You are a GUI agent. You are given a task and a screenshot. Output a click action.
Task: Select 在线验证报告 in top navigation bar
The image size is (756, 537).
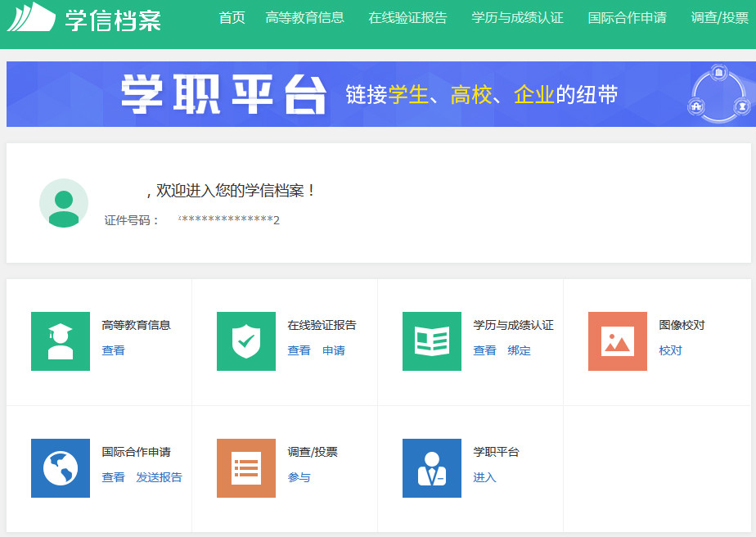(x=408, y=18)
